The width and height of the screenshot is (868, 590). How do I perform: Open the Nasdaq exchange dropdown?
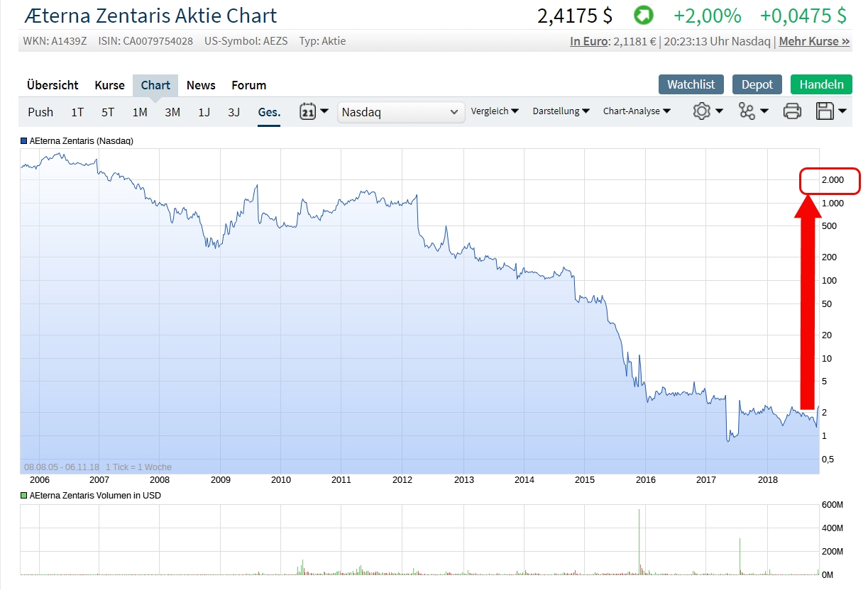click(400, 111)
